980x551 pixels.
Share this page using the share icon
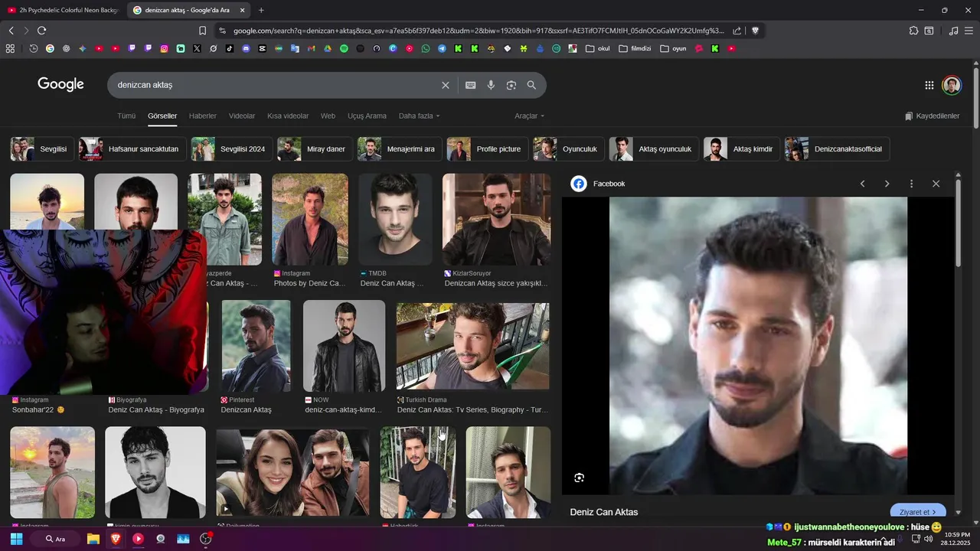click(737, 31)
